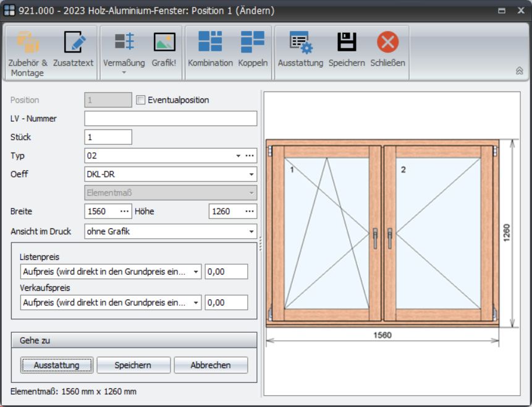Click the LV - Nummer input field

click(171, 119)
